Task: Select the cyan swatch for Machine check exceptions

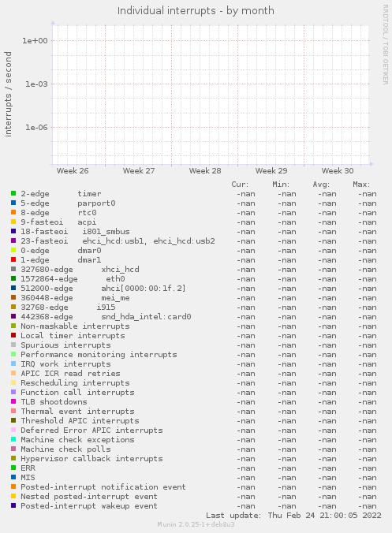Action: point(13,439)
